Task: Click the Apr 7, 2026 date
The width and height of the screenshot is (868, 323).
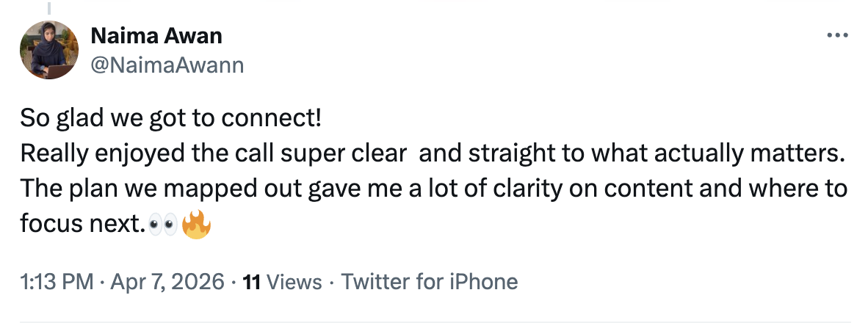Action: click(x=168, y=281)
